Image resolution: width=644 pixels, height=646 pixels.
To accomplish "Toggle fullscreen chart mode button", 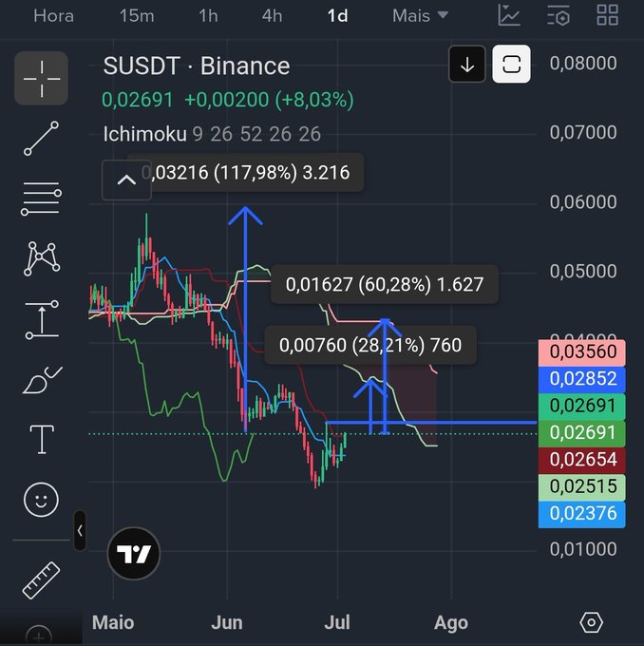I will pos(512,65).
